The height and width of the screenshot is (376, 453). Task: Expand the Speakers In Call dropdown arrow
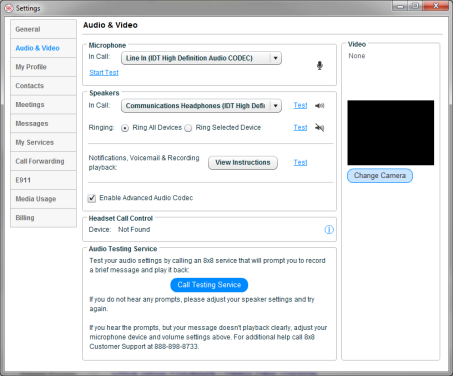point(275,106)
